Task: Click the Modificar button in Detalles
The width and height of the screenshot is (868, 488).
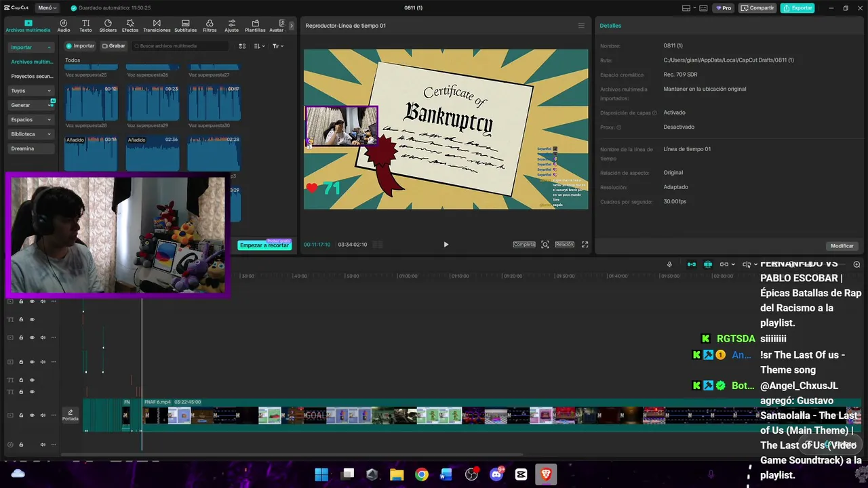Action: click(842, 246)
